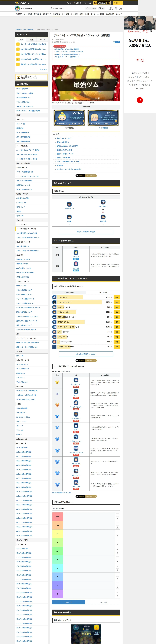Click the ログイン login button

click(117, 3)
